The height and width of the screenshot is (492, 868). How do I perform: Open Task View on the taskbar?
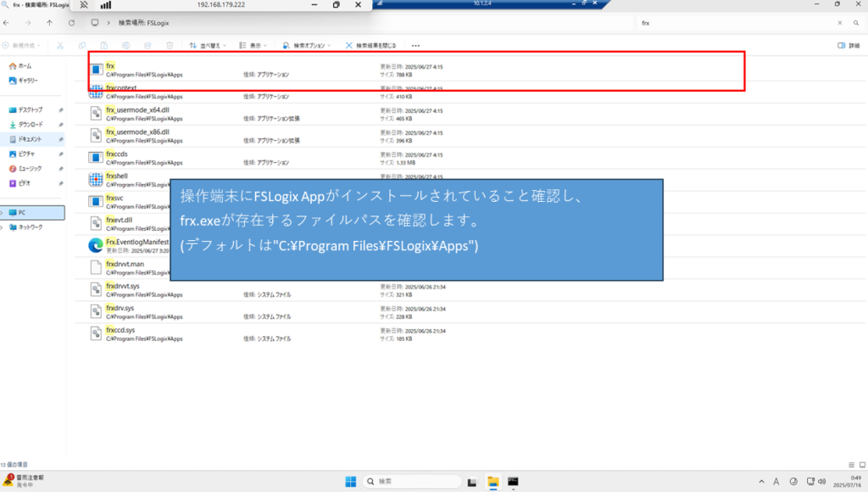pos(471,482)
